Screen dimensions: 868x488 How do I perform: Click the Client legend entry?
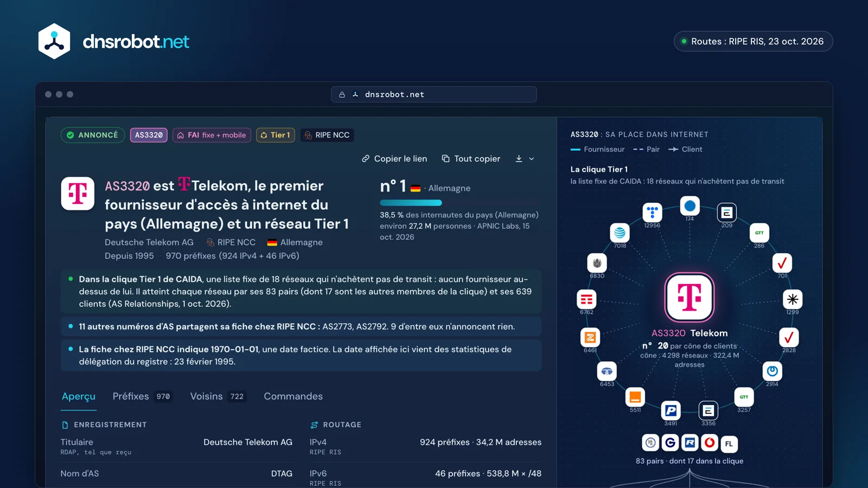coord(686,149)
